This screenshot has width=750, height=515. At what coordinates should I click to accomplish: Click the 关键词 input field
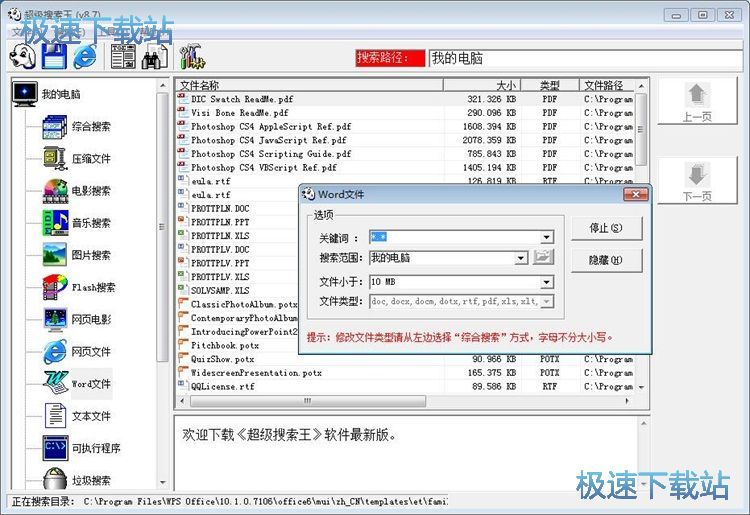[455, 237]
